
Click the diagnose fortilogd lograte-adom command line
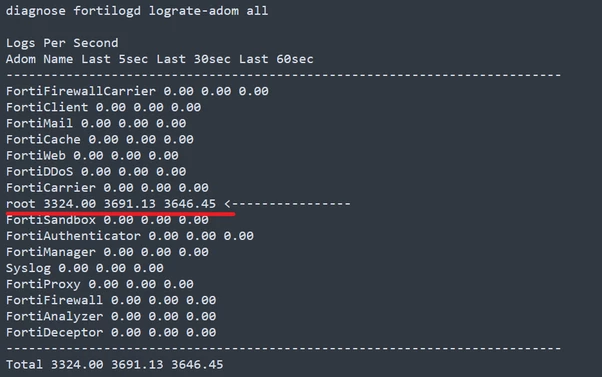click(x=137, y=11)
